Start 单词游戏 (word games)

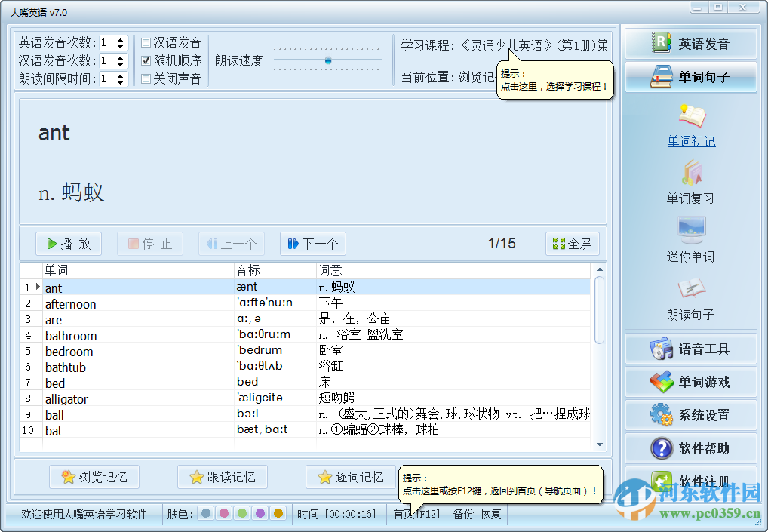pyautogui.click(x=690, y=382)
